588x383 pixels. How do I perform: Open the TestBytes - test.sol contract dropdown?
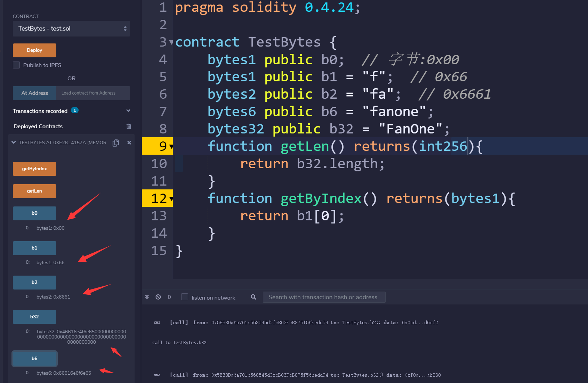pyautogui.click(x=71, y=28)
